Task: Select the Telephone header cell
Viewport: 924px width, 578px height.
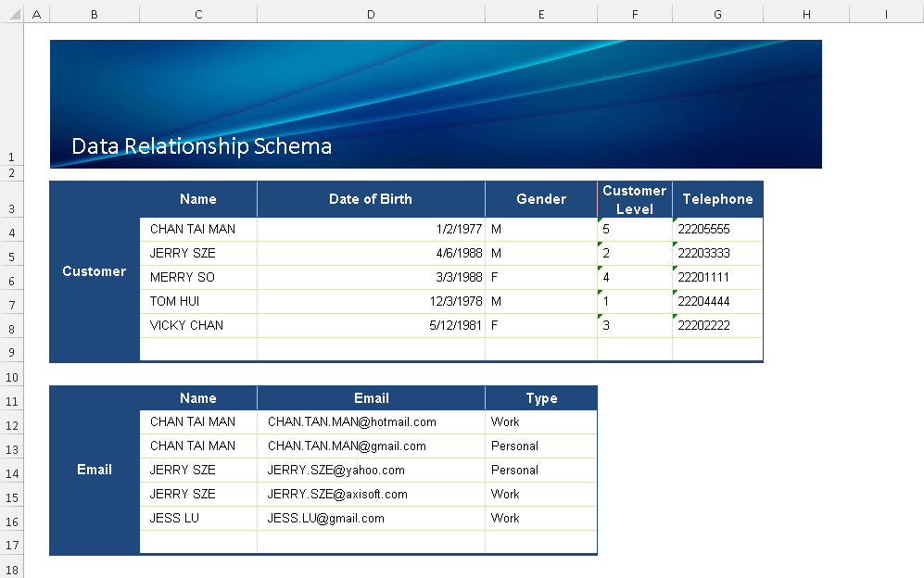Action: click(717, 199)
